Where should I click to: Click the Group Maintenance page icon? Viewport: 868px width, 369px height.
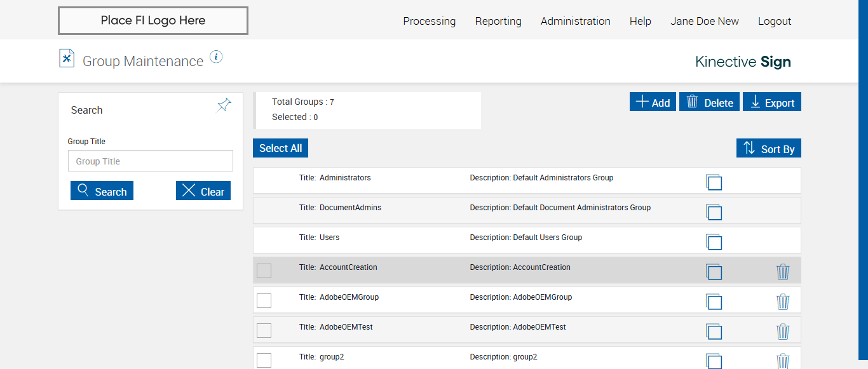[67, 58]
